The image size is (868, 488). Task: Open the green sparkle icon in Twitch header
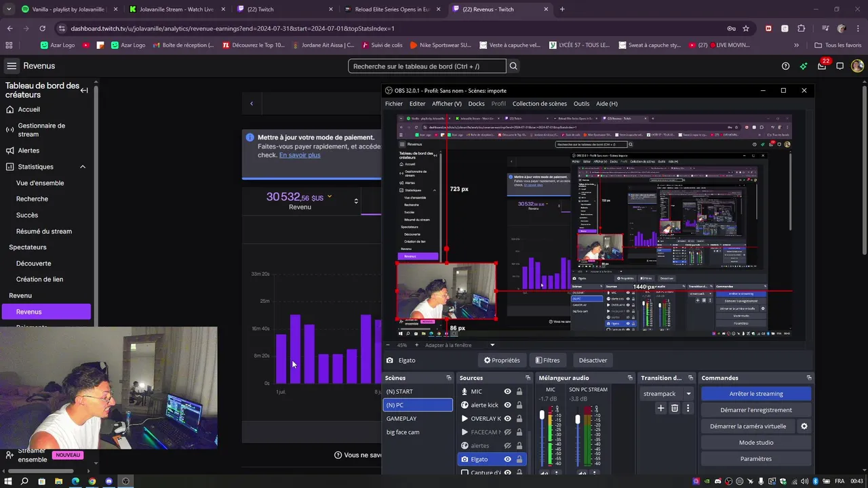coord(804,66)
